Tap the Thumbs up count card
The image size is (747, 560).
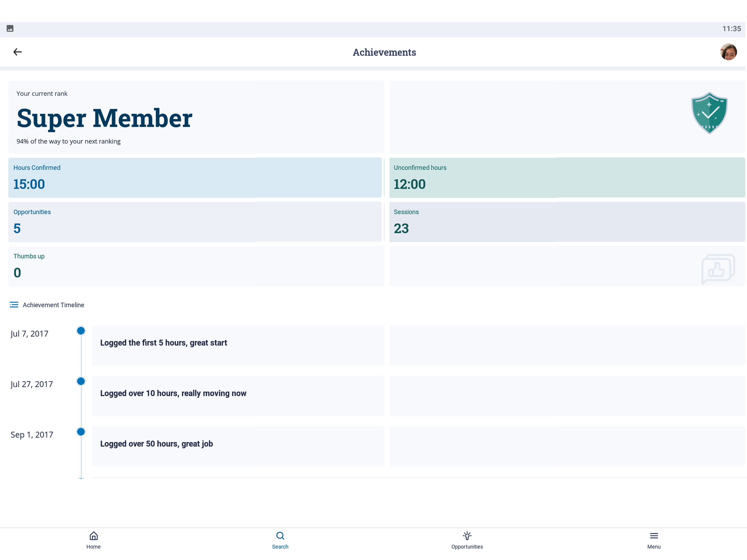click(377, 266)
